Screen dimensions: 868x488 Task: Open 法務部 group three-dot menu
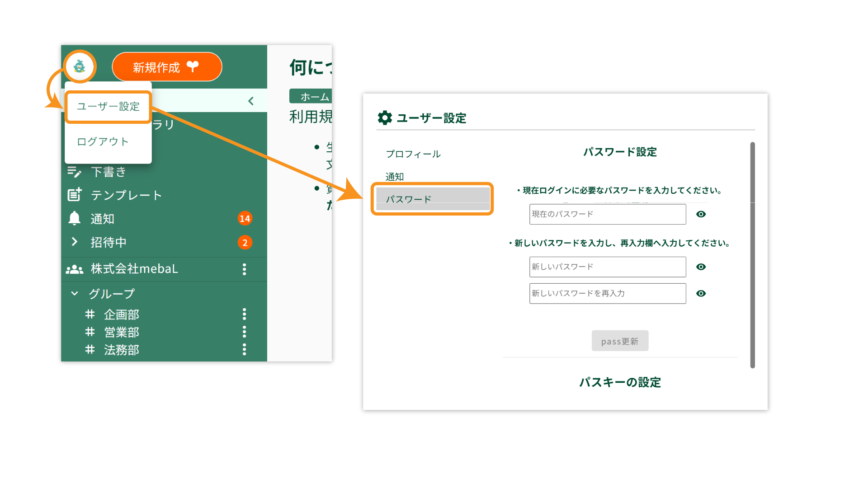tap(244, 349)
